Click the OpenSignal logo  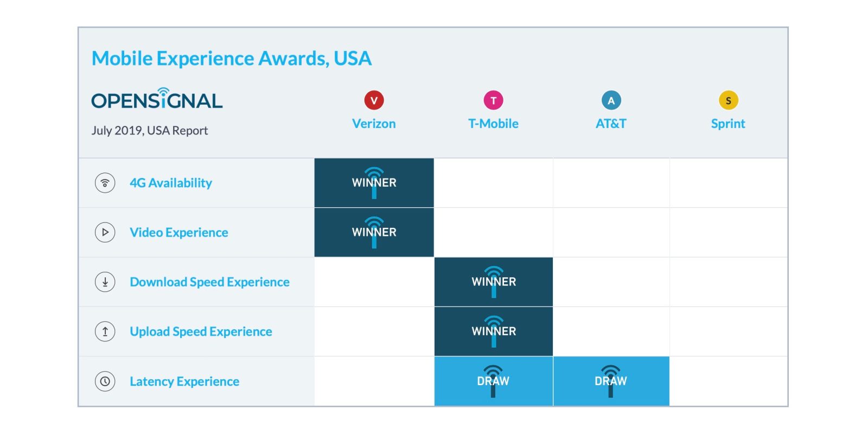[157, 99]
